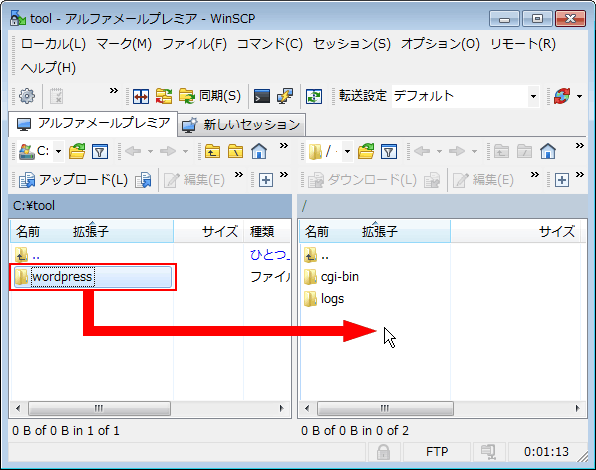Click the アップロード(L) button

tap(74, 180)
